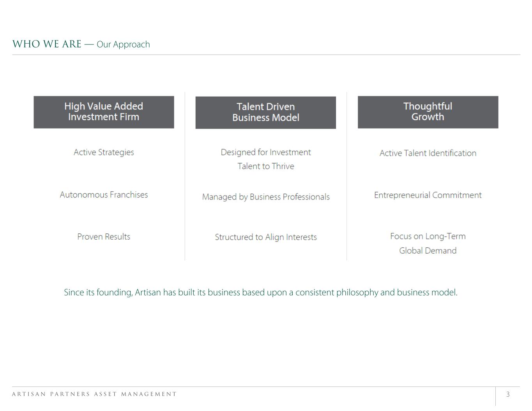The width and height of the screenshot is (532, 411).
Task: Select the "Active Strategies" text
Action: (104, 152)
